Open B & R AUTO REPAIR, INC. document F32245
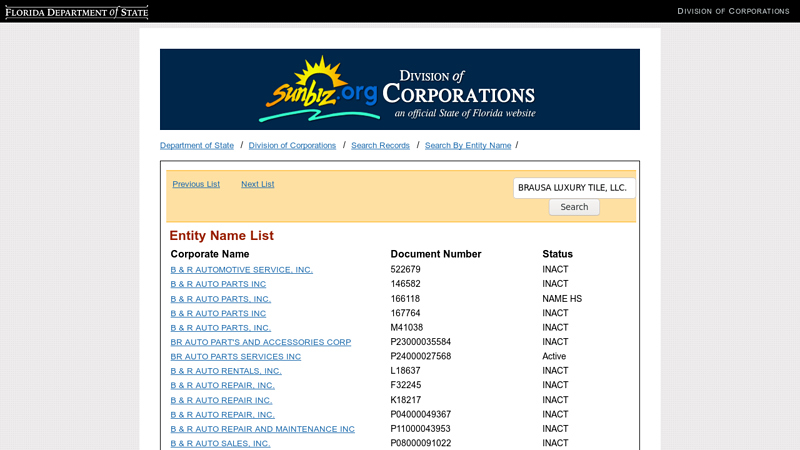800x450 pixels. pyautogui.click(x=222, y=385)
